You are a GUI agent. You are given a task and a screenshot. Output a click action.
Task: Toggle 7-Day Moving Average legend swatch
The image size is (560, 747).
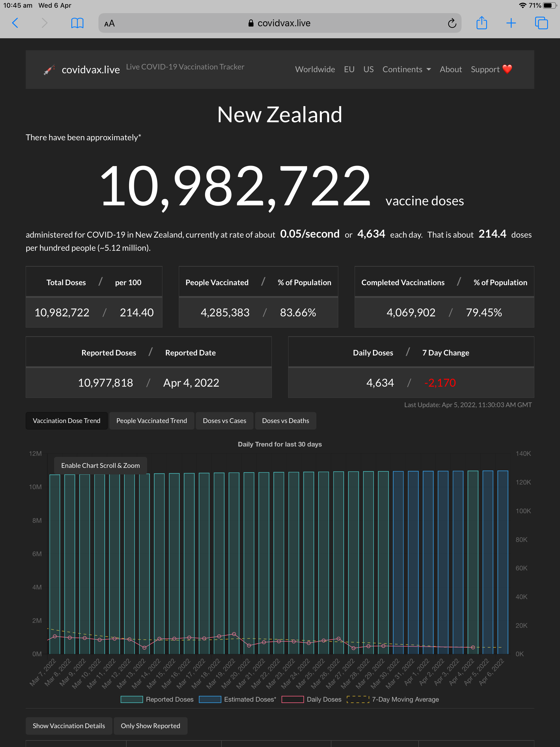358,699
